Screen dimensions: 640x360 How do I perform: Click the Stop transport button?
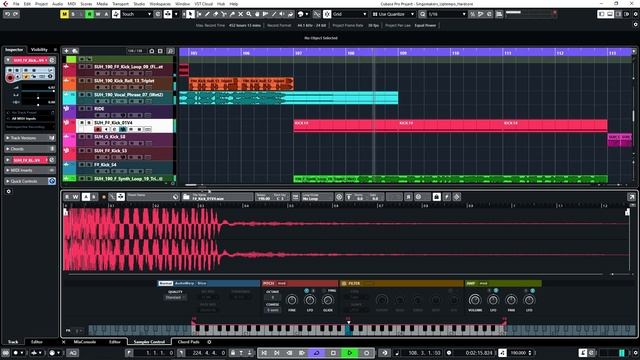(333, 353)
